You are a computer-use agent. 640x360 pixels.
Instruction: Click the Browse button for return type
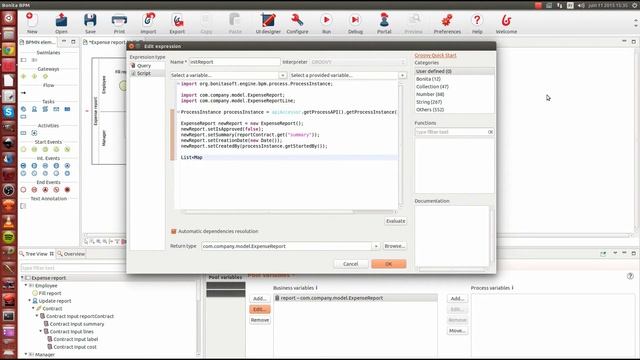394,246
